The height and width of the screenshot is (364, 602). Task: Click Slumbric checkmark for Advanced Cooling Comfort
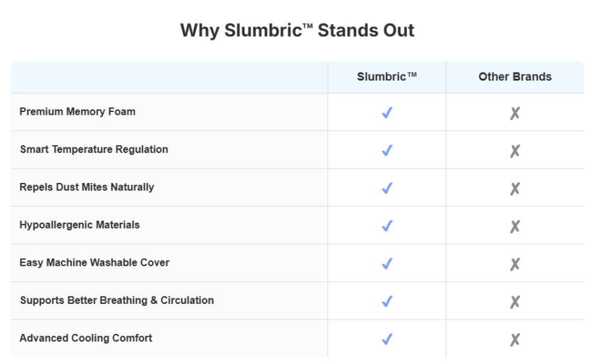pos(387,339)
